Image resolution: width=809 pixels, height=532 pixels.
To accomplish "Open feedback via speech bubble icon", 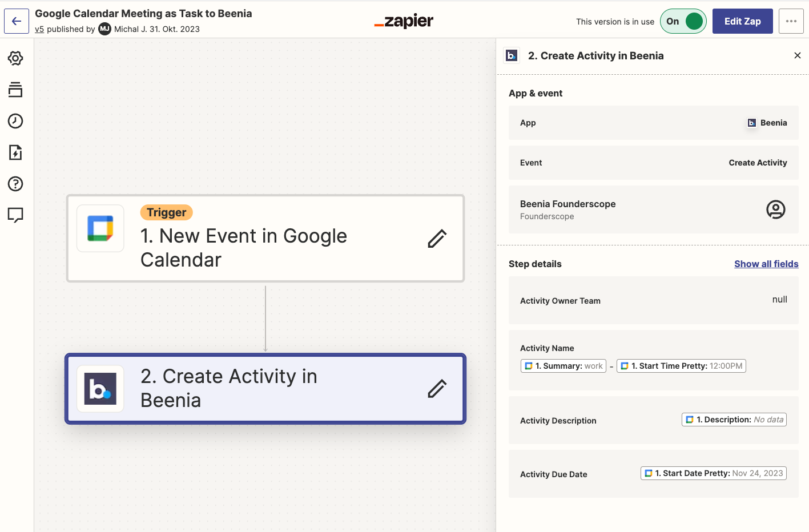I will pos(15,215).
